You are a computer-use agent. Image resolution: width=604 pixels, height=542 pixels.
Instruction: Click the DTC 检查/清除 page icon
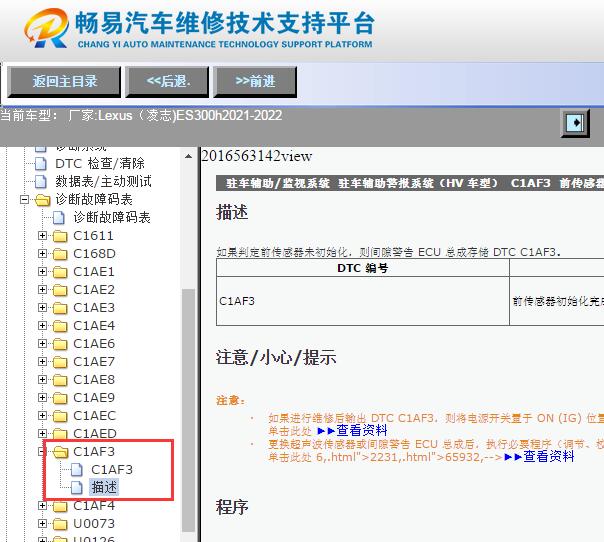pyautogui.click(x=41, y=163)
